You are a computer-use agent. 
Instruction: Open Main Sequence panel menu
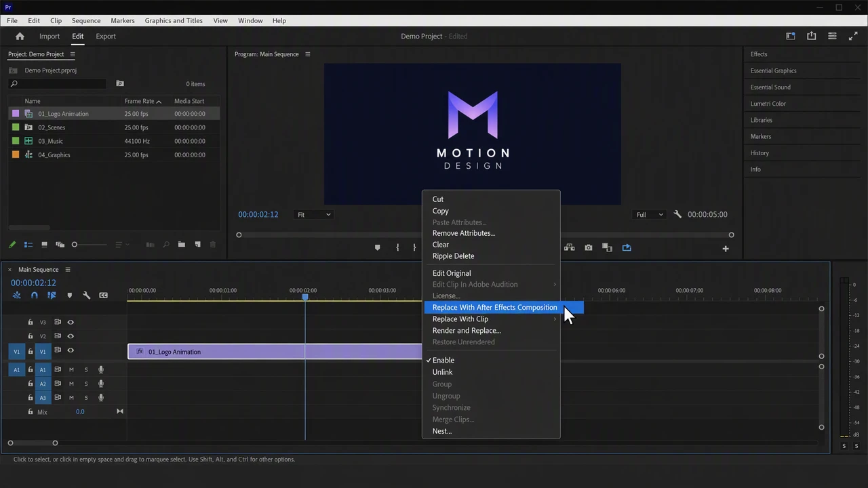tap(67, 270)
